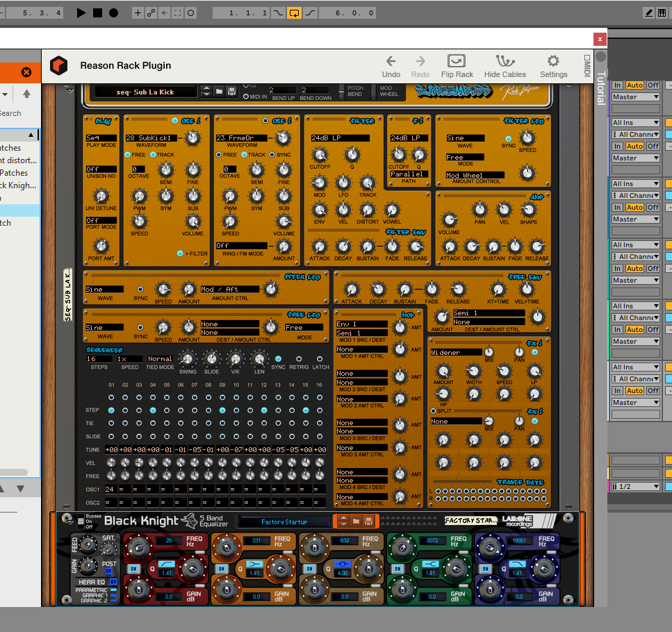This screenshot has width=672, height=632.
Task: Toggle the OSC 2 enable LED
Action: (x=265, y=121)
